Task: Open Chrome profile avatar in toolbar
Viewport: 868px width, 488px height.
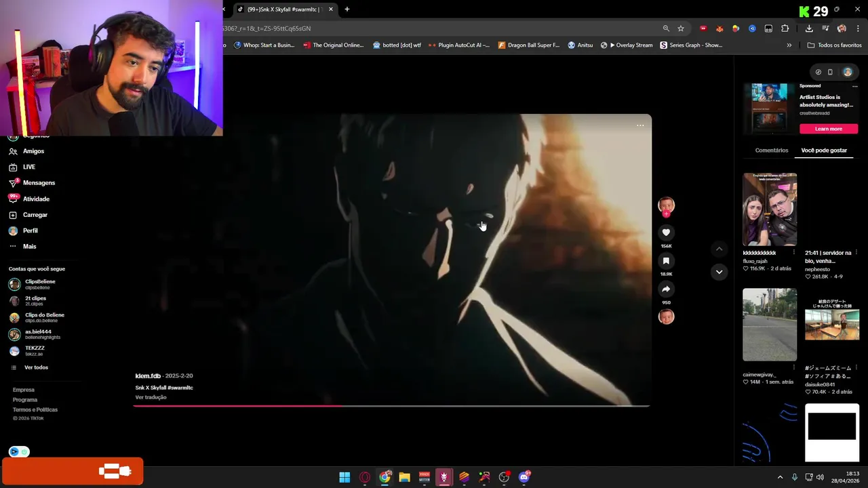Action: pos(842,28)
